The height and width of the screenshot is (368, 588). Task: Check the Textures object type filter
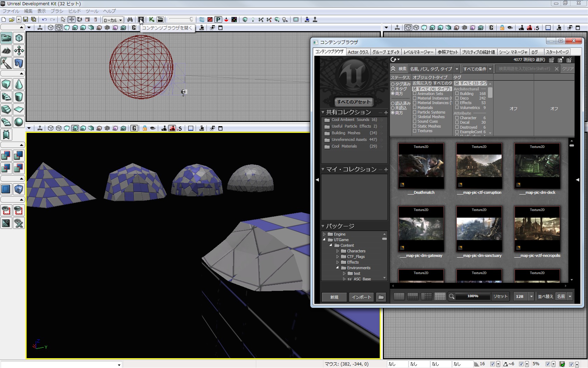click(415, 131)
